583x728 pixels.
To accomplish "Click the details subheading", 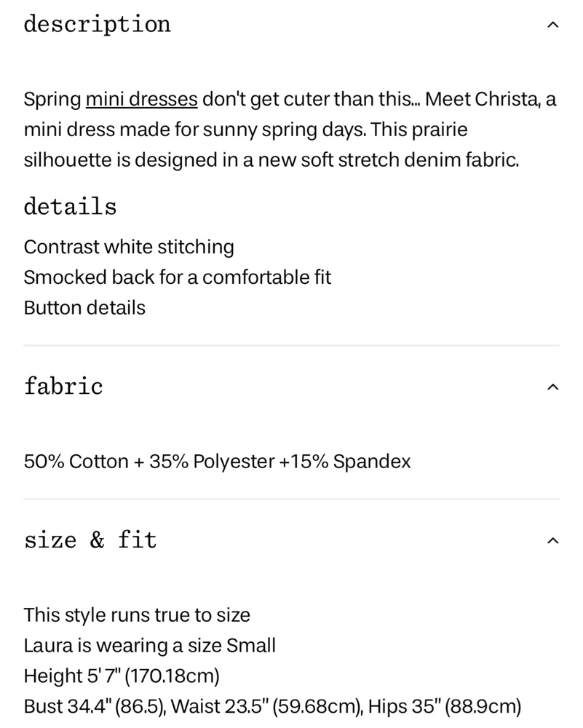I will (x=70, y=207).
